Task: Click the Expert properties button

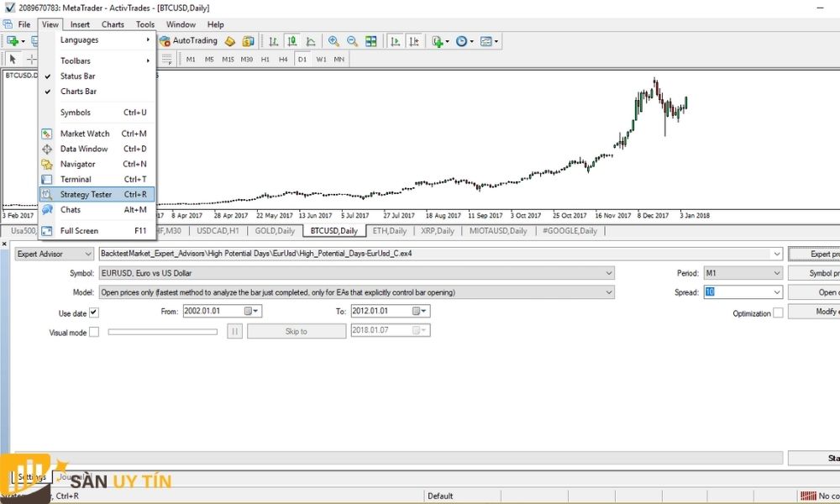Action: pos(814,254)
